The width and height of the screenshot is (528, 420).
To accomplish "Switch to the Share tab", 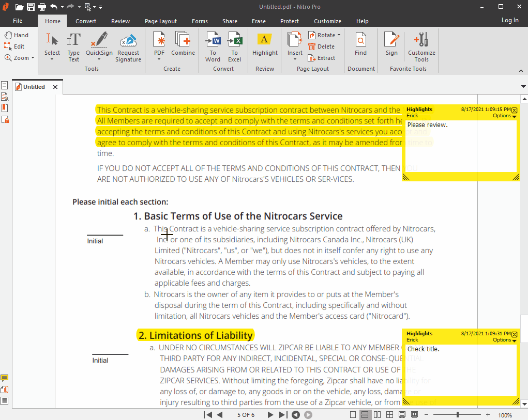I will click(x=230, y=21).
